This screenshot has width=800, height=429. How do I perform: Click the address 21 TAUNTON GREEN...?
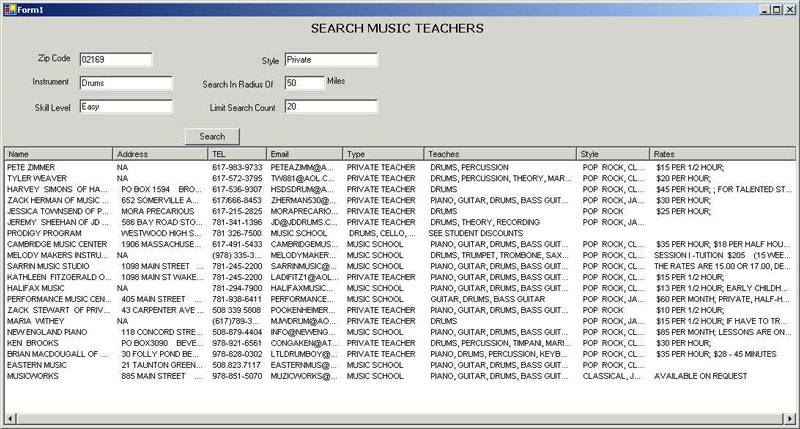(x=162, y=365)
